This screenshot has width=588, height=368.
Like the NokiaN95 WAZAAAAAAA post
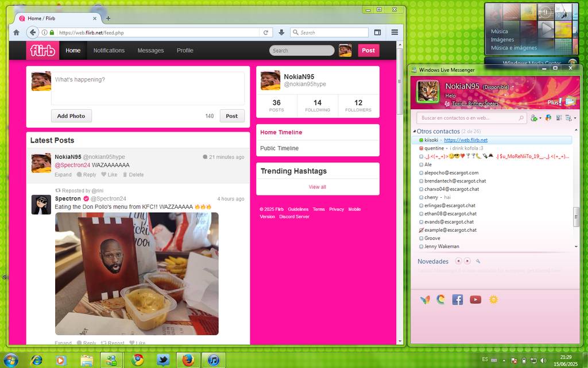click(x=109, y=175)
